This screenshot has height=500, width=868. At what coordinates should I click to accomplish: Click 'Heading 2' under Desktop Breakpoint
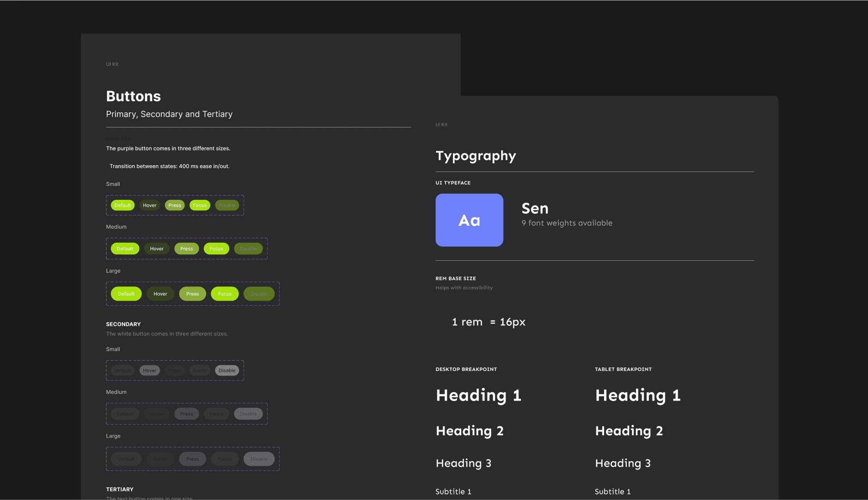coord(470,432)
